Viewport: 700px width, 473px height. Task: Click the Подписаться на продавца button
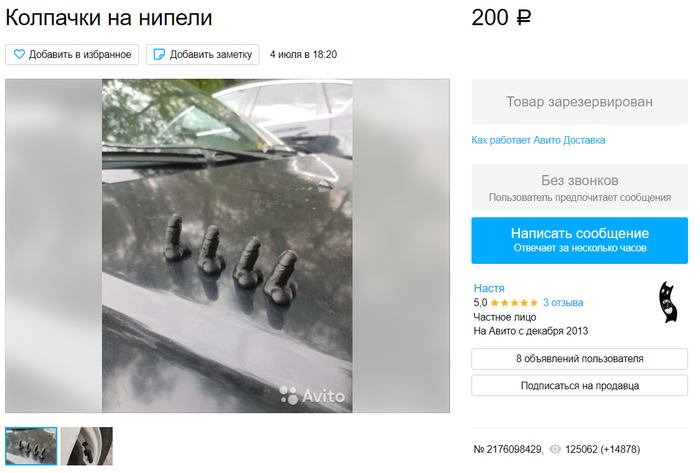pyautogui.click(x=579, y=386)
